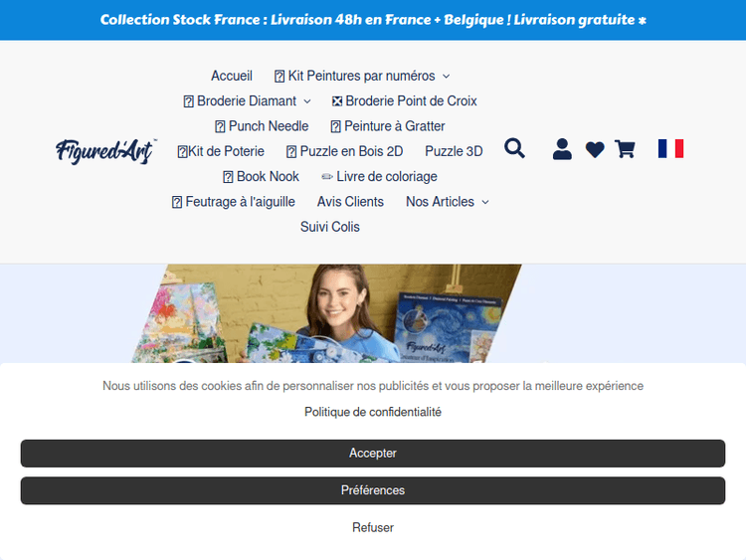This screenshot has width=746, height=560.
Task: Click the Figured'Art logo
Action: pos(105,151)
